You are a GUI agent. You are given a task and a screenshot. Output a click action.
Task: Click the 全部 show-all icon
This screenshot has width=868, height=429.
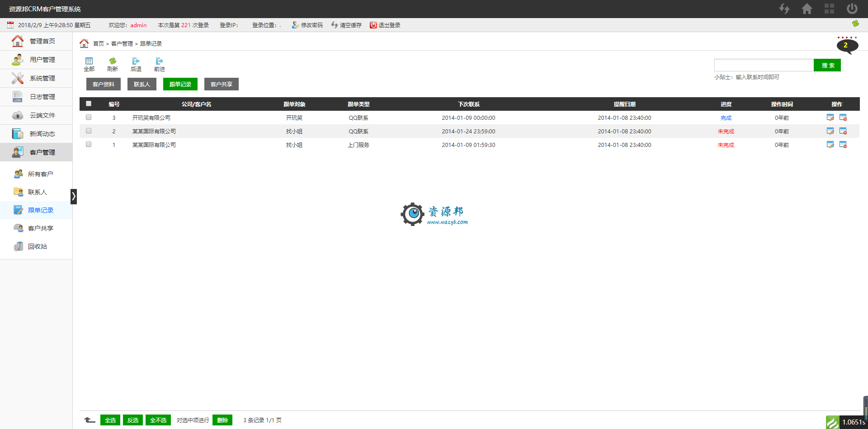89,64
